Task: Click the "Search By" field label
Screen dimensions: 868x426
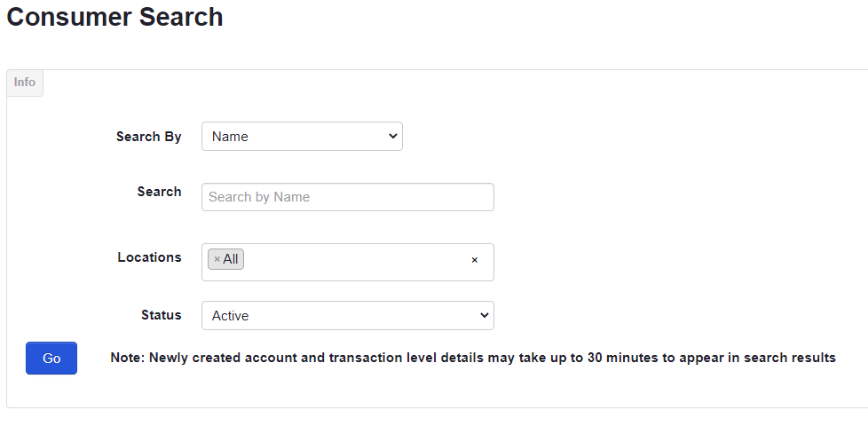Action: [x=148, y=137]
